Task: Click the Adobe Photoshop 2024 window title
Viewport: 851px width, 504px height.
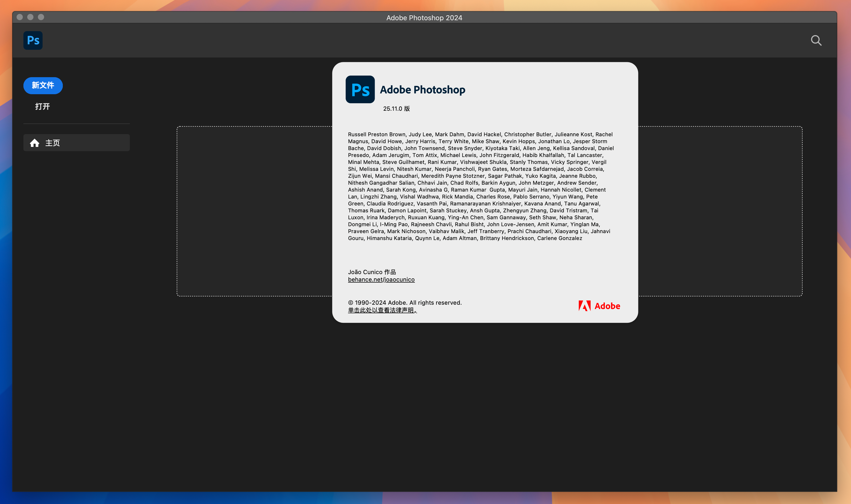Action: 424,18
